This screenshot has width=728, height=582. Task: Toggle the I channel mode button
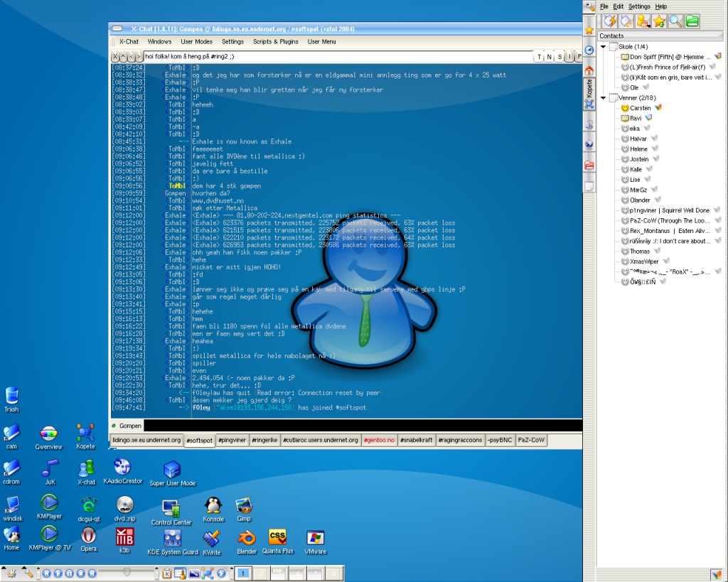(569, 57)
